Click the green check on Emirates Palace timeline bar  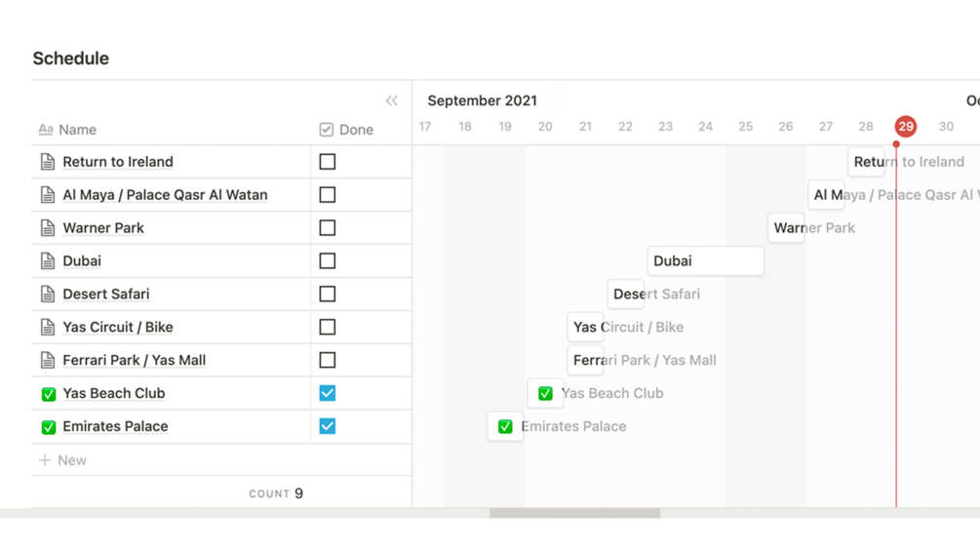click(x=505, y=426)
